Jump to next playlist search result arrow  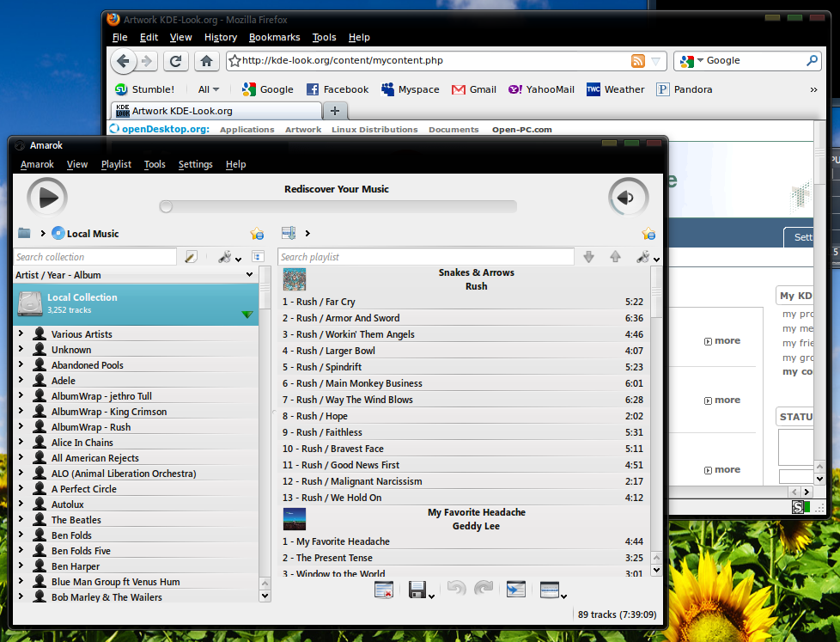click(x=588, y=257)
